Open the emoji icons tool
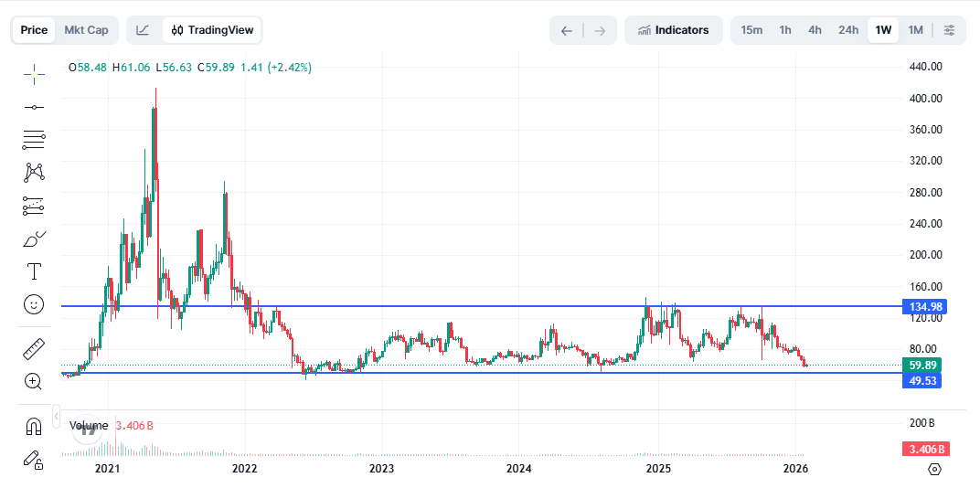 pos(34,304)
